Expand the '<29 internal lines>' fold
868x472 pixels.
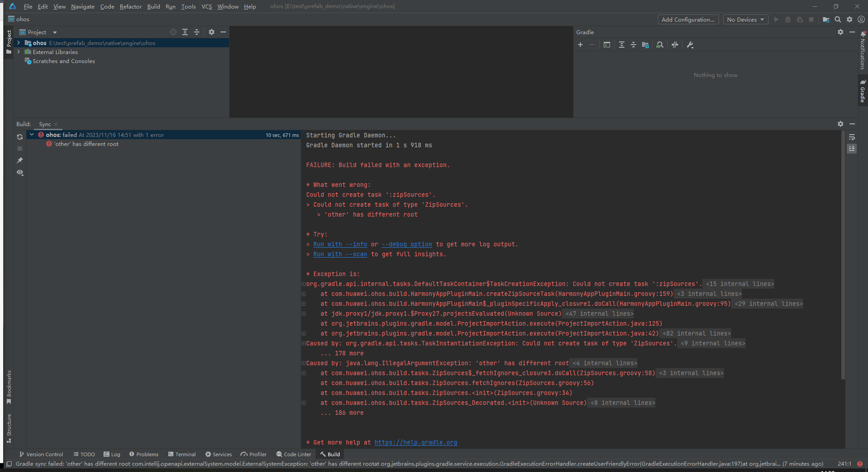pos(769,304)
